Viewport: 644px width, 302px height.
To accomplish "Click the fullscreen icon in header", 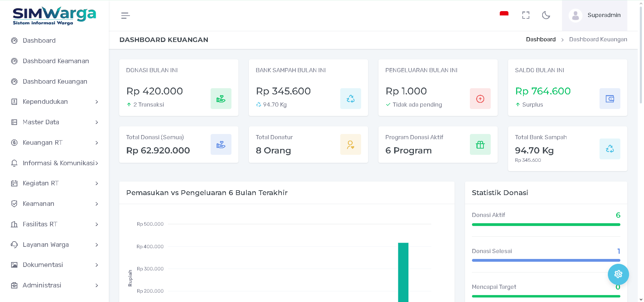I will (x=525, y=15).
